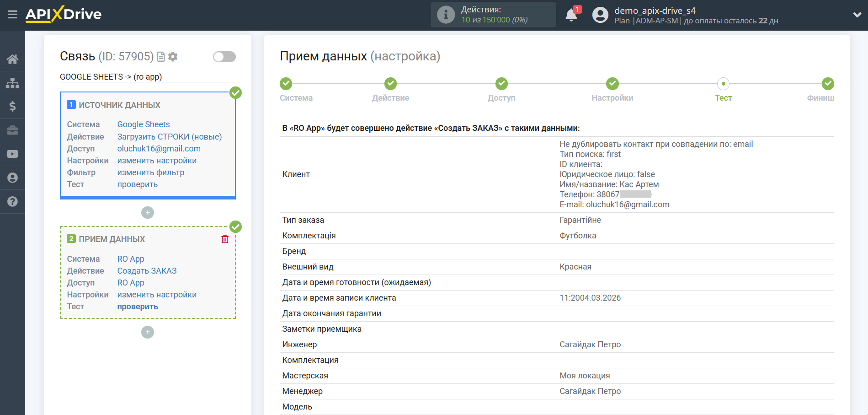Click the demo_apix_drive_s4 account avatar

pyautogui.click(x=600, y=15)
